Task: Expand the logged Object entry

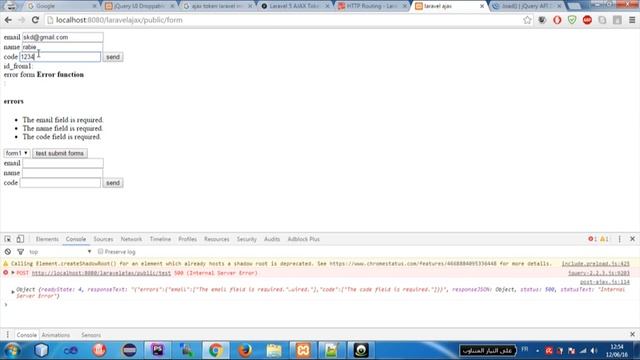Action: click(x=13, y=292)
